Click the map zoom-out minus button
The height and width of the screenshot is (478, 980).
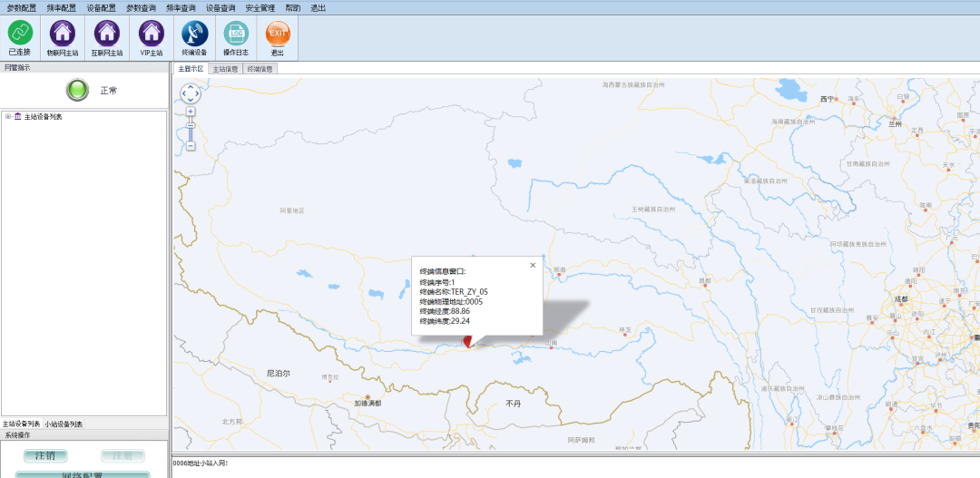(191, 146)
